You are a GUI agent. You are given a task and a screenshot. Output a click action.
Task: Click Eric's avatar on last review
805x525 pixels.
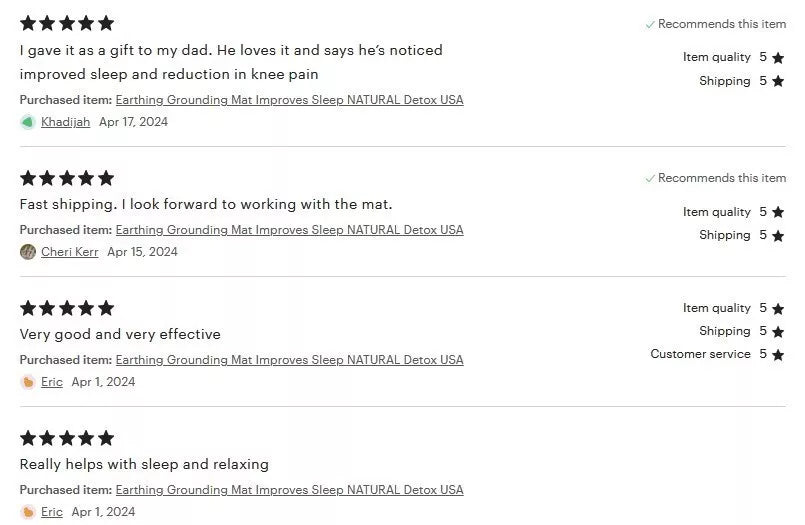pos(28,512)
